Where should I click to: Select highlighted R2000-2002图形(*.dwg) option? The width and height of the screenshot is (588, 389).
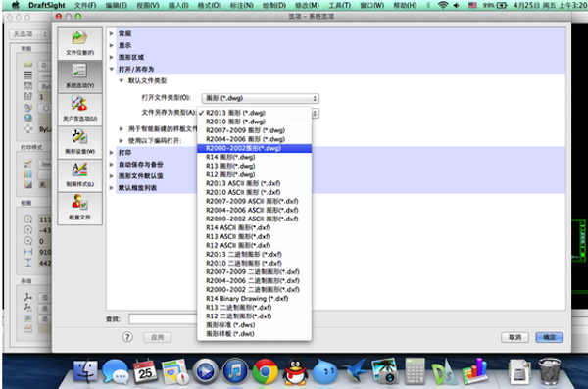point(254,148)
